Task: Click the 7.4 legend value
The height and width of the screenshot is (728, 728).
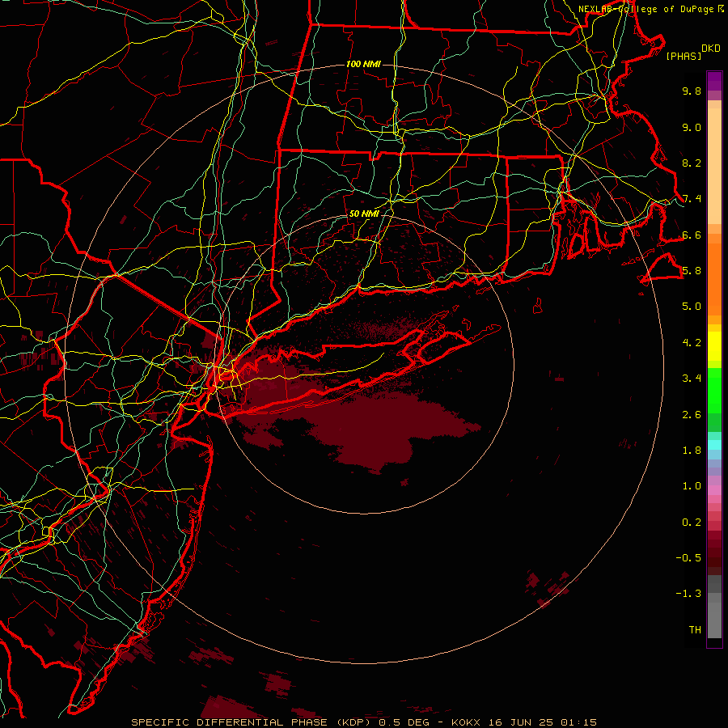Action: 692,199
